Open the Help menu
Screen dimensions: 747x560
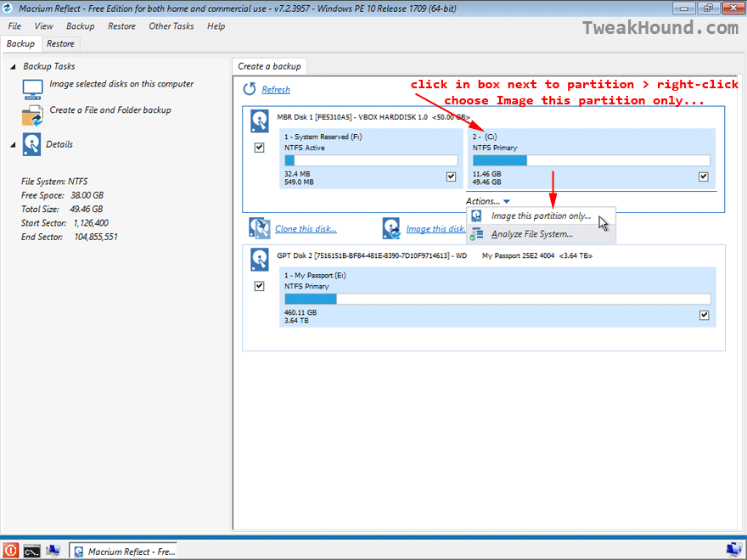(216, 26)
